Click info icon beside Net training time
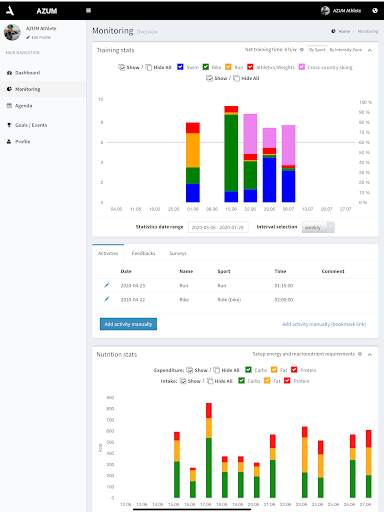This screenshot has width=384, height=512. tap(302, 50)
